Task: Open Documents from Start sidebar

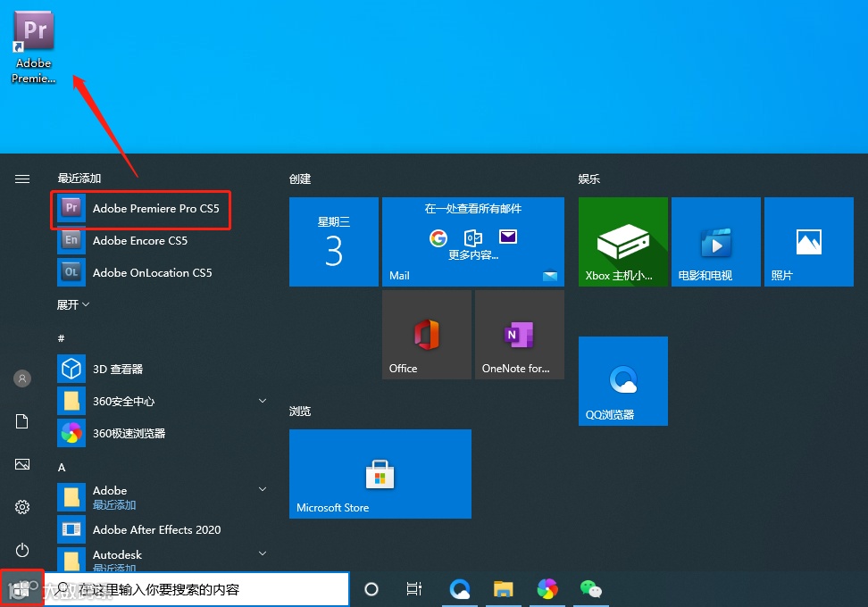Action: 22,421
